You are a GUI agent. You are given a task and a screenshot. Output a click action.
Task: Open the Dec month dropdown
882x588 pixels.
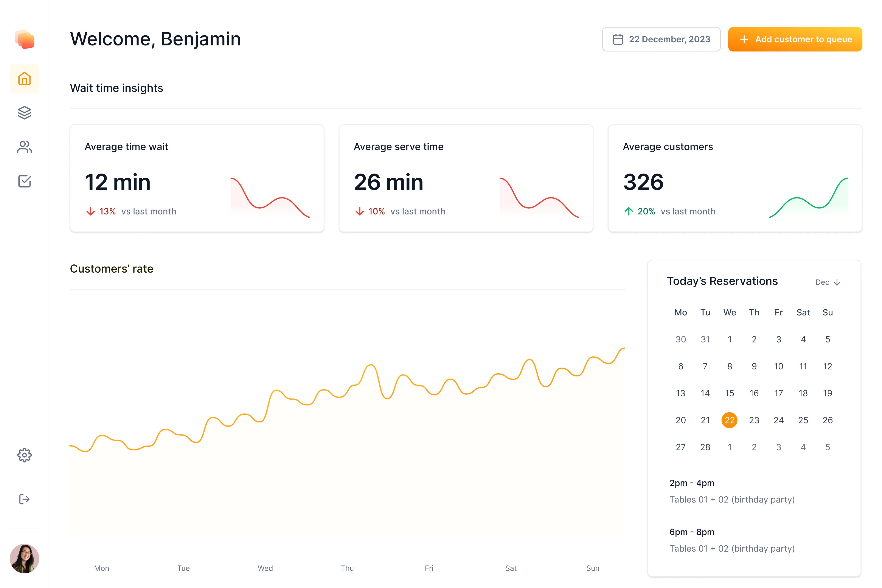tap(828, 282)
